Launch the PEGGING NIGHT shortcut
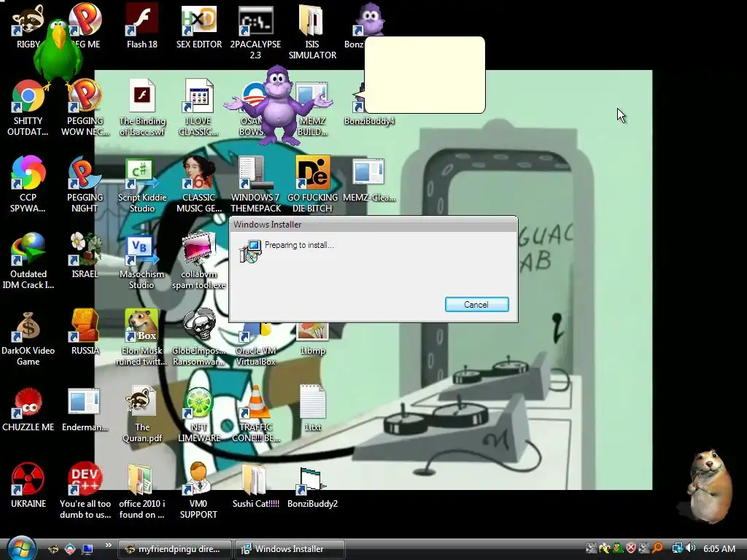Viewport: 747px width, 560px height. [85, 184]
